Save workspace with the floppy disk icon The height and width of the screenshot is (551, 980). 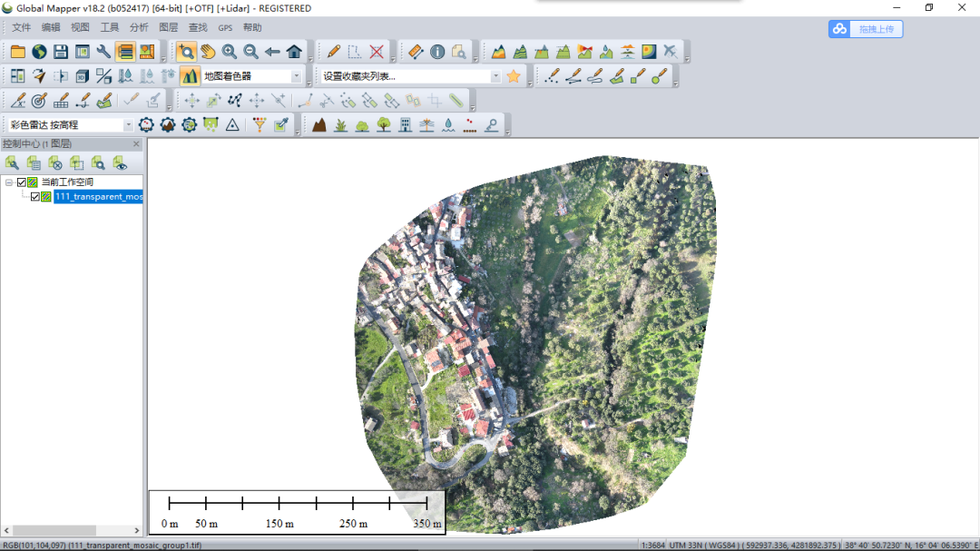(x=60, y=52)
